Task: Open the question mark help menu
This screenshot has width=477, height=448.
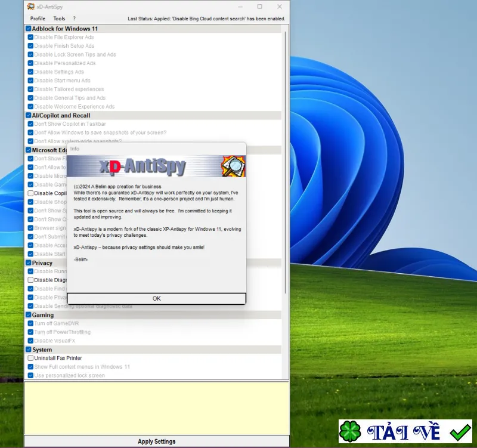Action: [74, 18]
